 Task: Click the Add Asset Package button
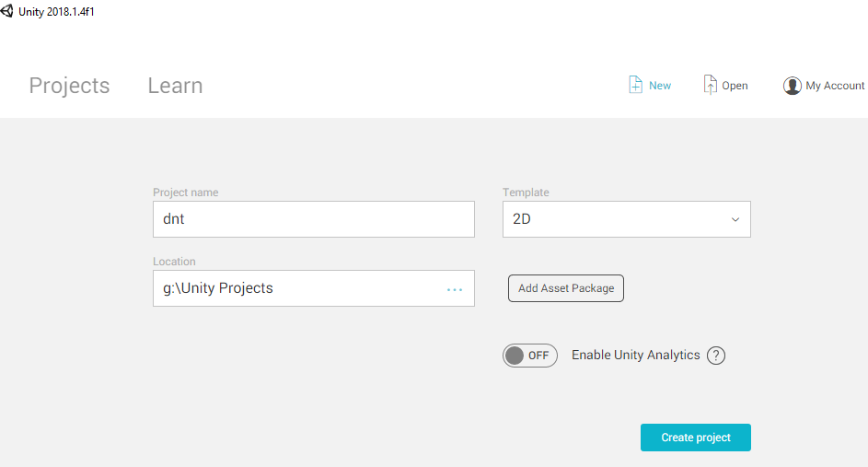click(566, 288)
